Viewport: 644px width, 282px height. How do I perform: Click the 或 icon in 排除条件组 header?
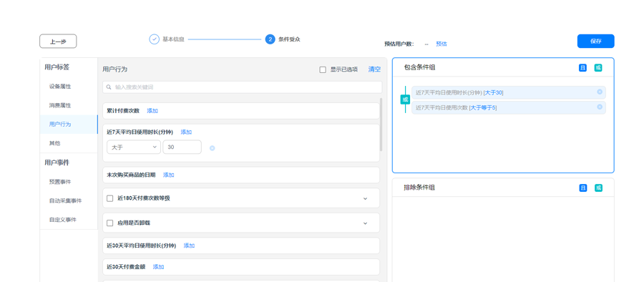[x=598, y=188]
